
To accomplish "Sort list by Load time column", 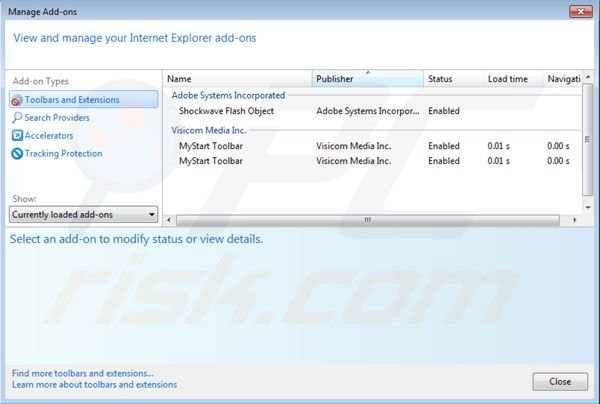I will click(513, 79).
